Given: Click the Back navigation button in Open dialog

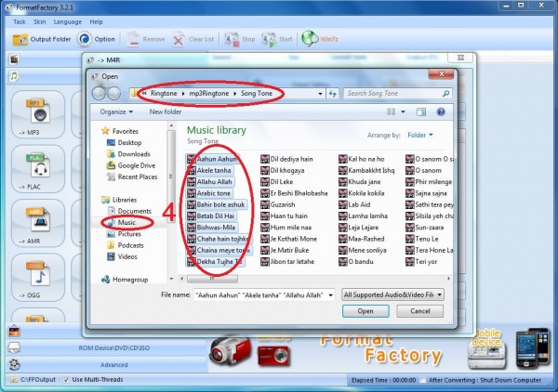Looking at the screenshot, I should [x=99, y=94].
